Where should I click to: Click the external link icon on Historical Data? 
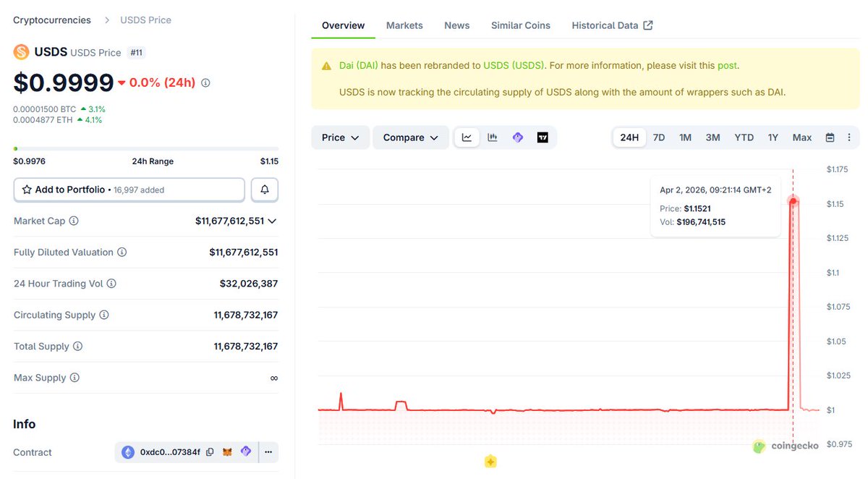tap(648, 25)
